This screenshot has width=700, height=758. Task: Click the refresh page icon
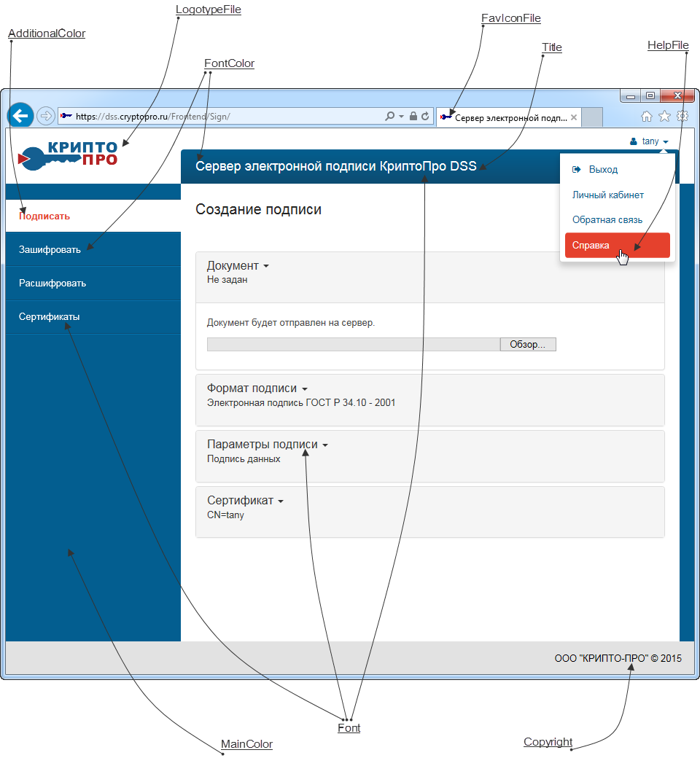click(x=425, y=116)
